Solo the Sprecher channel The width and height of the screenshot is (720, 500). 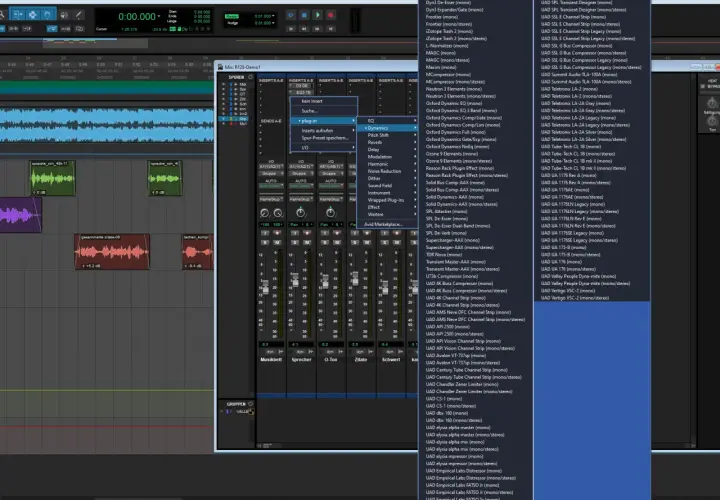[x=295, y=242]
